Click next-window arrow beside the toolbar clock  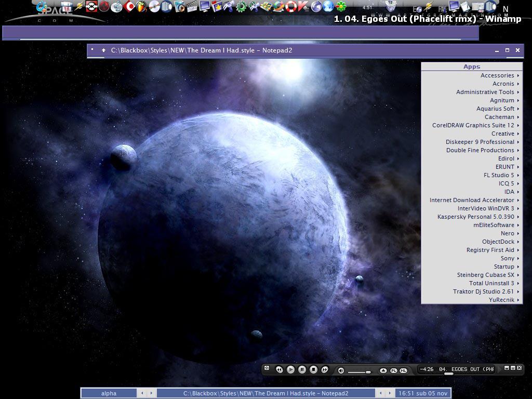[x=390, y=394]
